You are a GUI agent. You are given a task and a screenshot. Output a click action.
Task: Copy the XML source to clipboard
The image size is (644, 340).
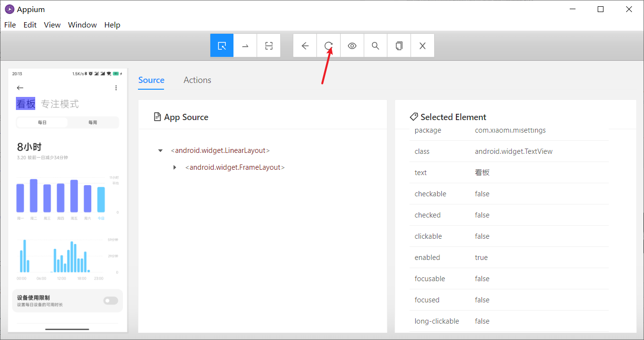click(399, 45)
